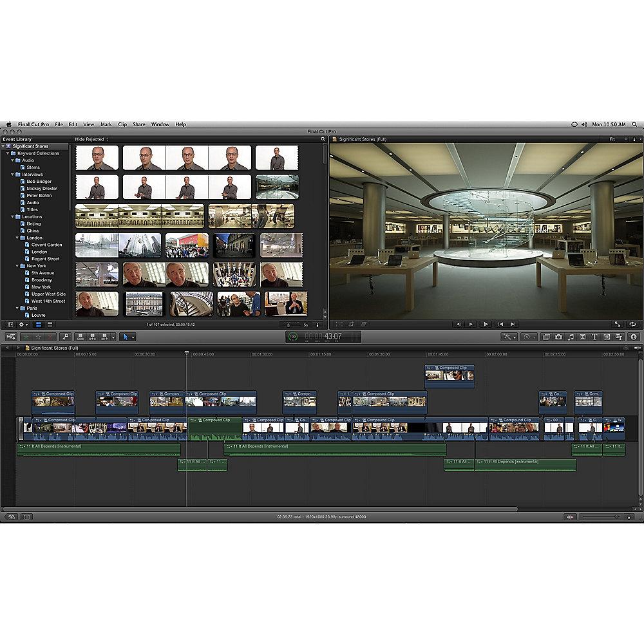Viewport: 644px width, 644px height.
Task: Open the Select tool dropdown arrow
Action: (x=133, y=337)
